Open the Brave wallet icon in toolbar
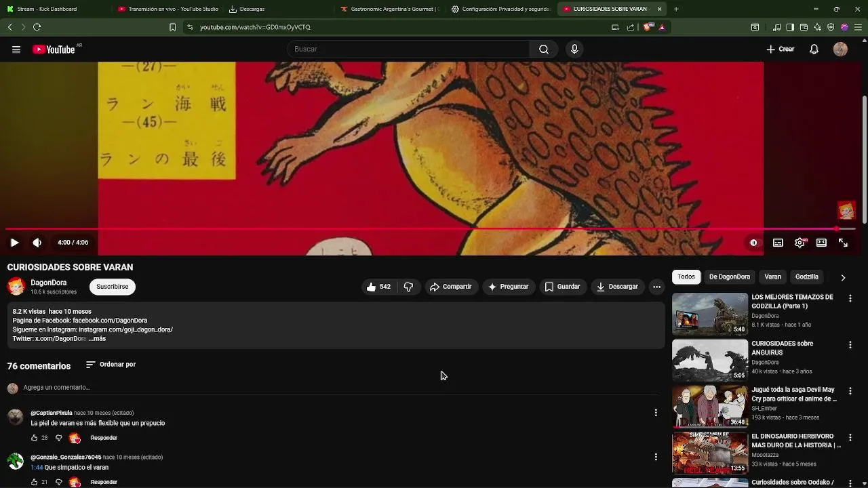Image resolution: width=868 pixels, height=488 pixels. 804,27
